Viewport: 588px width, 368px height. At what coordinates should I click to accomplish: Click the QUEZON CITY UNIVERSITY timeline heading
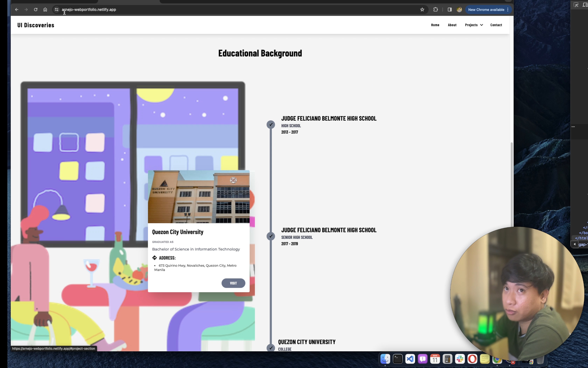coord(307,342)
